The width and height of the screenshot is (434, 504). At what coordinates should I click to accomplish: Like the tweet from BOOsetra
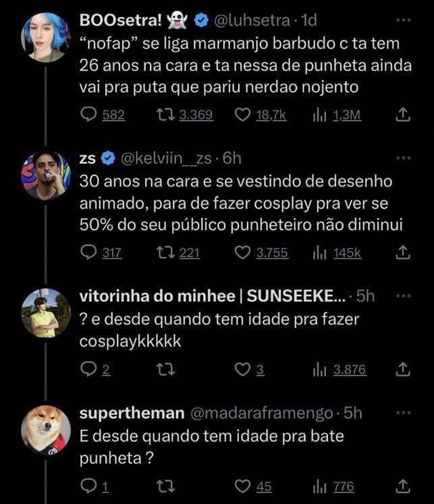[242, 115]
